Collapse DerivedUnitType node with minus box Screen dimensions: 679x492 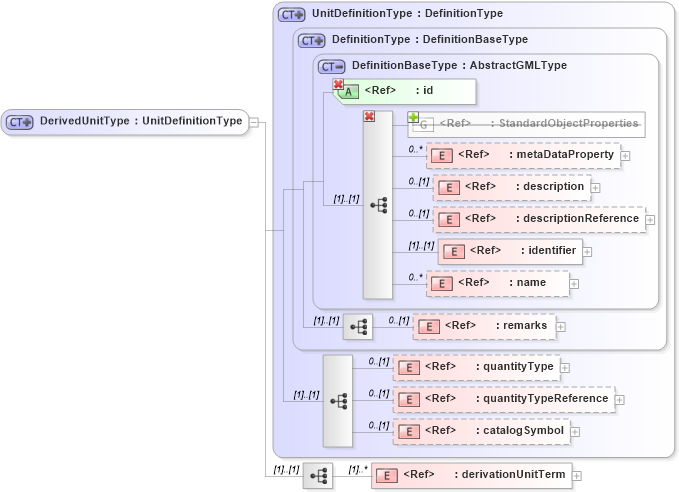[x=254, y=123]
